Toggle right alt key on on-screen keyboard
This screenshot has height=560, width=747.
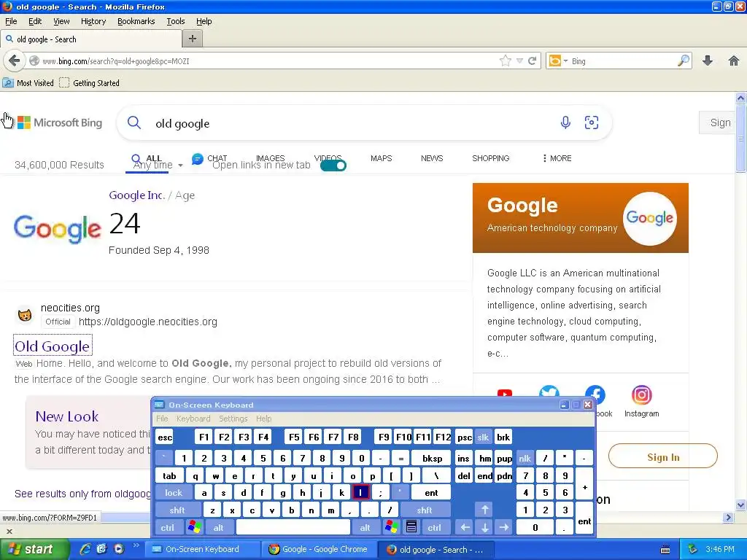point(365,527)
